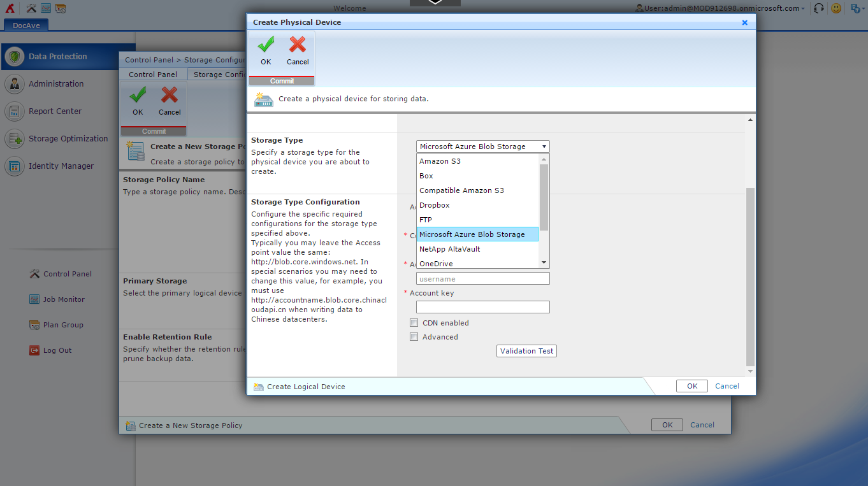Open the Storage Configuration tab in back window
This screenshot has height=486, width=868.
coord(217,75)
